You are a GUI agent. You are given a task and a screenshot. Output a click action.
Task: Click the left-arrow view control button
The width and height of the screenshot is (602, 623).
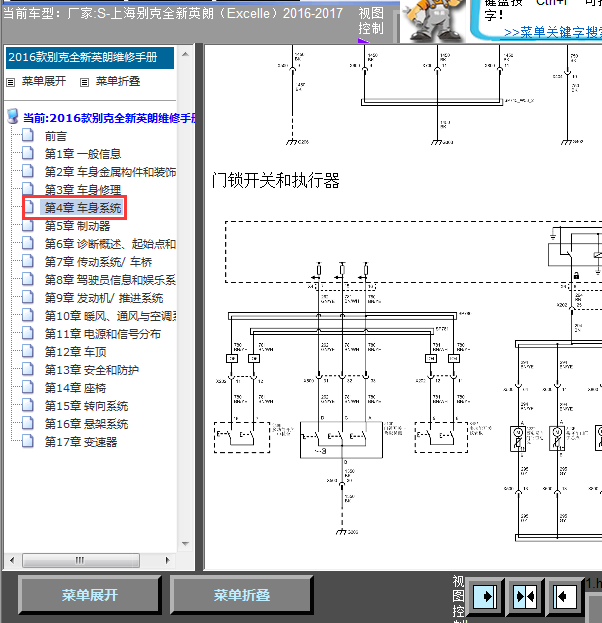(x=565, y=596)
